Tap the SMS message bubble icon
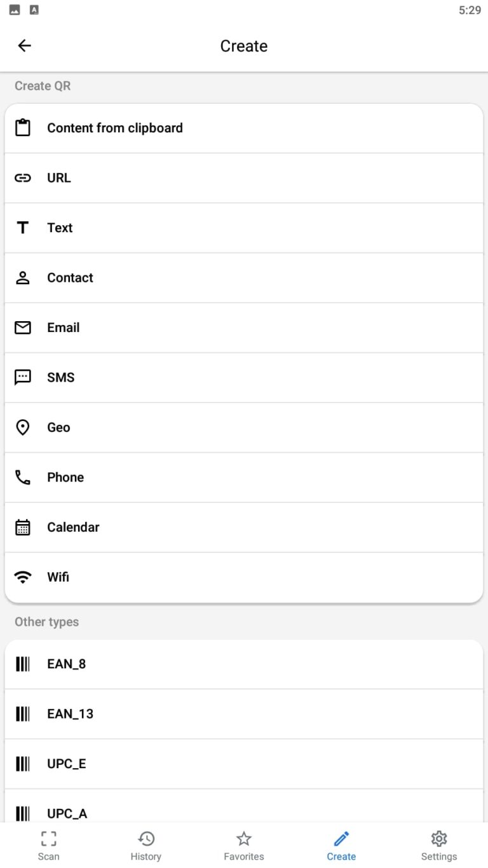 23,378
